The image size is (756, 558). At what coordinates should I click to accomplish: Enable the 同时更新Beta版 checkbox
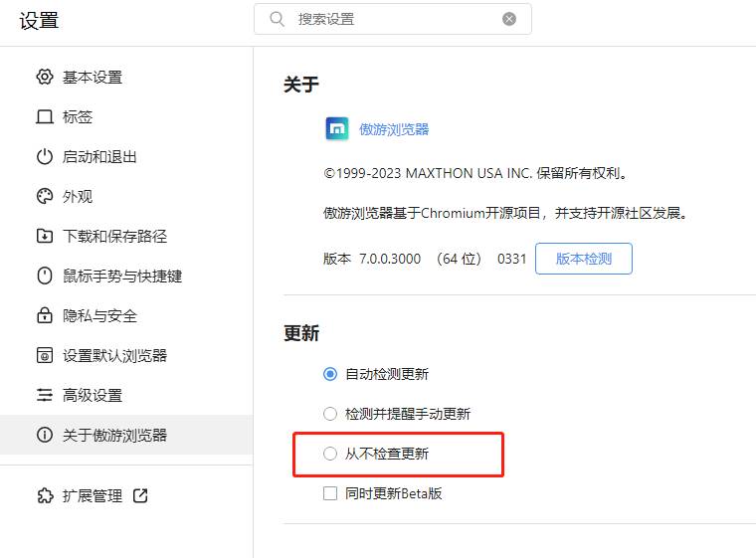tap(330, 493)
